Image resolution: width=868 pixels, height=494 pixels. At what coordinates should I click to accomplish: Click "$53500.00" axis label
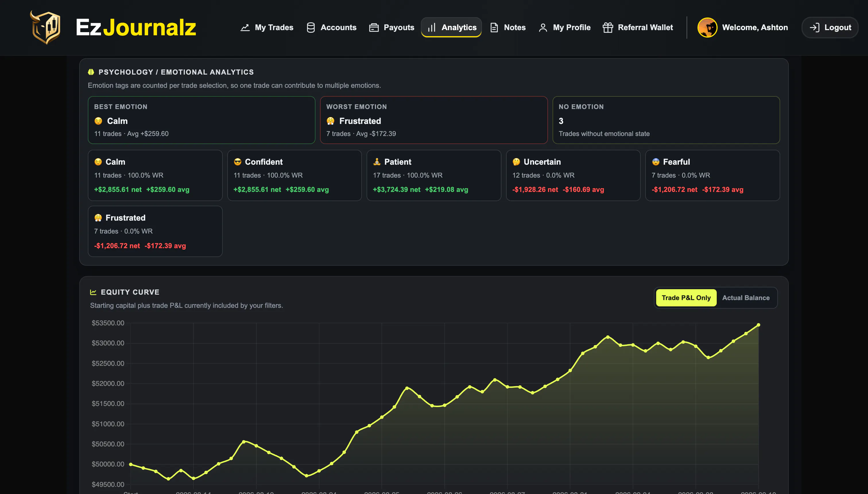coord(108,323)
